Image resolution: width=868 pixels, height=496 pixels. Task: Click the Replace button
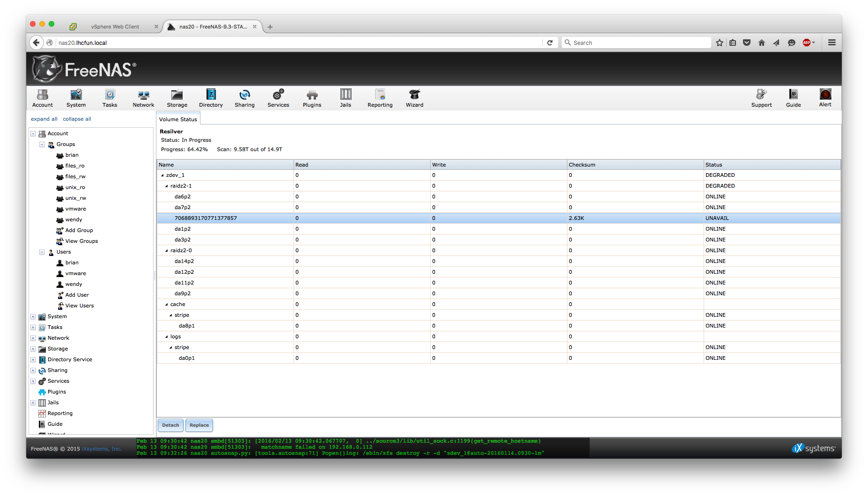tap(199, 425)
